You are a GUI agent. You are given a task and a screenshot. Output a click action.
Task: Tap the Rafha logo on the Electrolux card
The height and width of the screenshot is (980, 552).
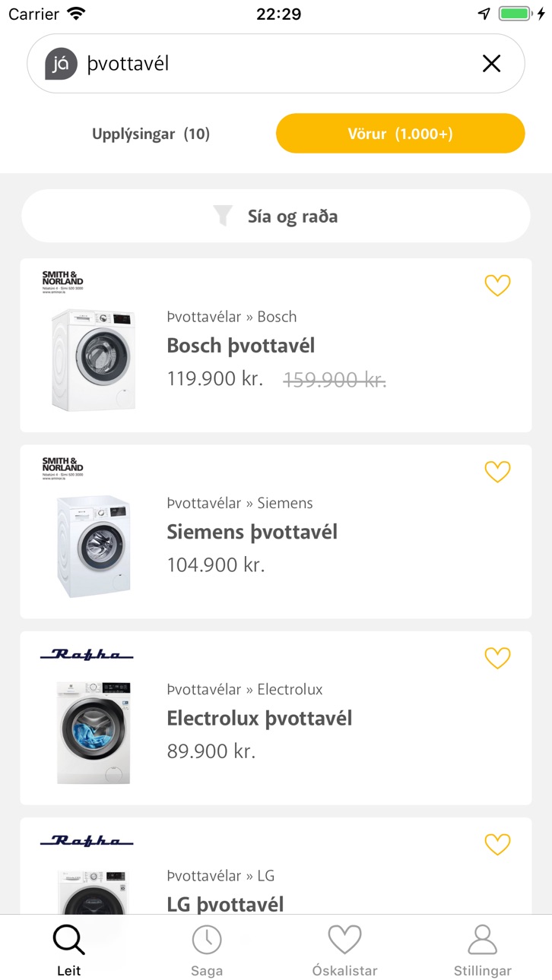[x=87, y=654]
